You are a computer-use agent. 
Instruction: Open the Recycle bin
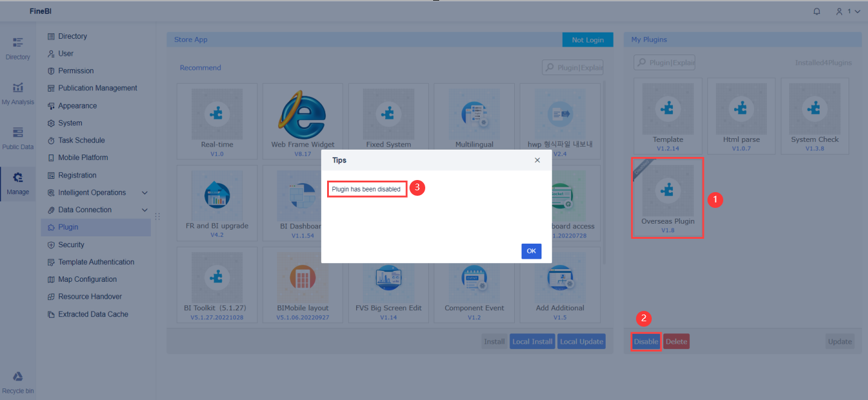pyautogui.click(x=18, y=383)
